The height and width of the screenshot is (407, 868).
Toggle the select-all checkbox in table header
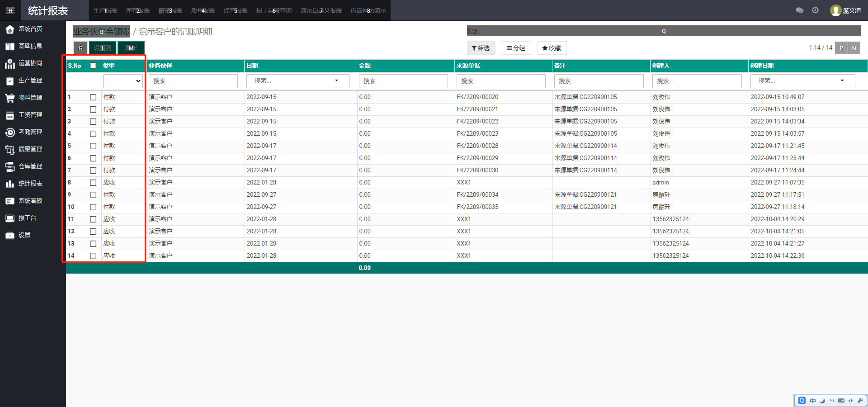coord(93,66)
